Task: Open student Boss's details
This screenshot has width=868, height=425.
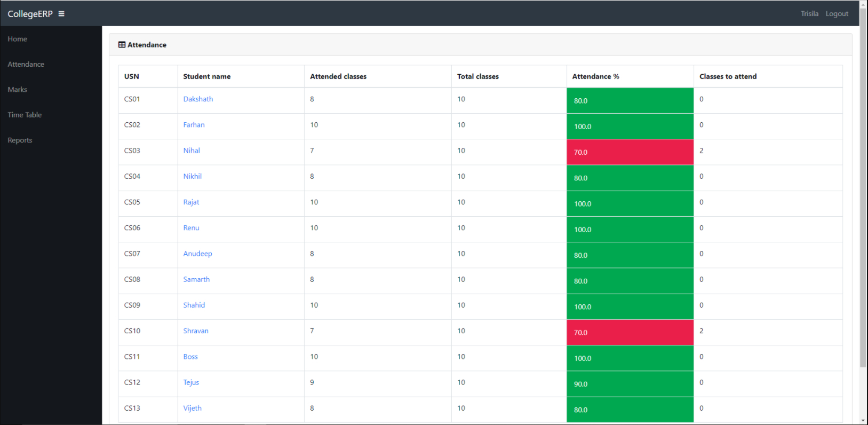Action: coord(190,357)
